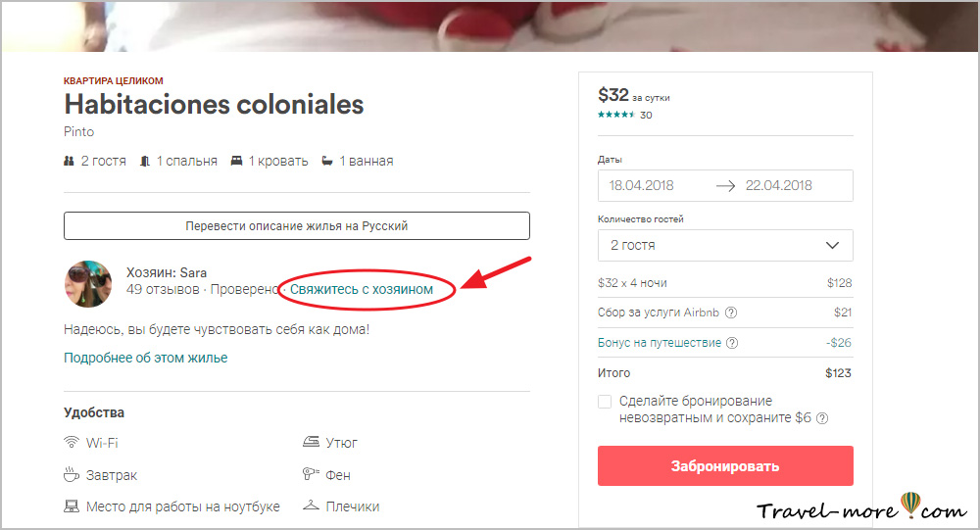Enable the non-refundable booking checkbox
This screenshot has width=980, height=530.
605,402
